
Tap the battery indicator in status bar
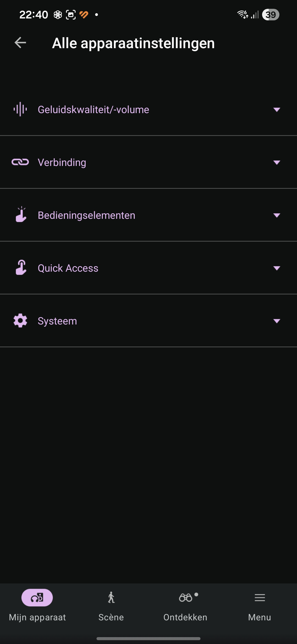[x=271, y=15]
